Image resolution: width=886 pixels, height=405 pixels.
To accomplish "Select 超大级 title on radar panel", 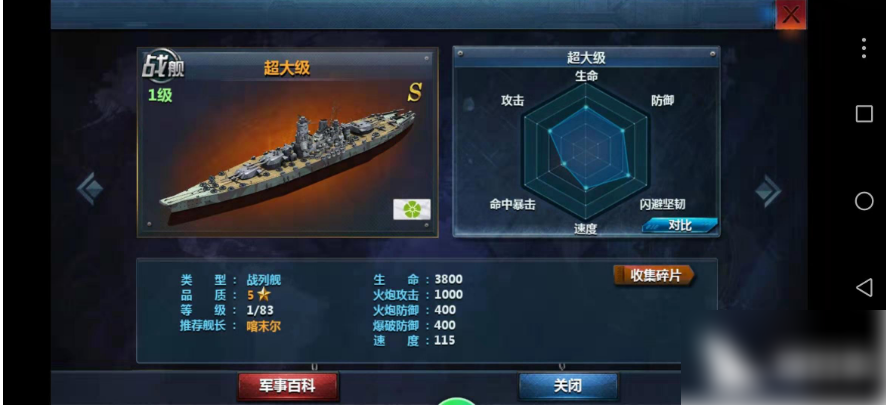I will click(x=586, y=58).
